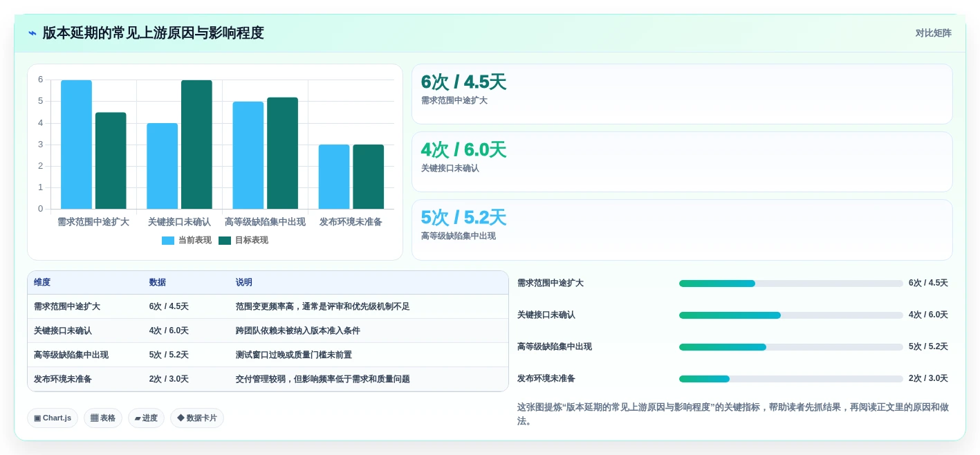Click chart axis label 关键接口未确认

click(179, 222)
